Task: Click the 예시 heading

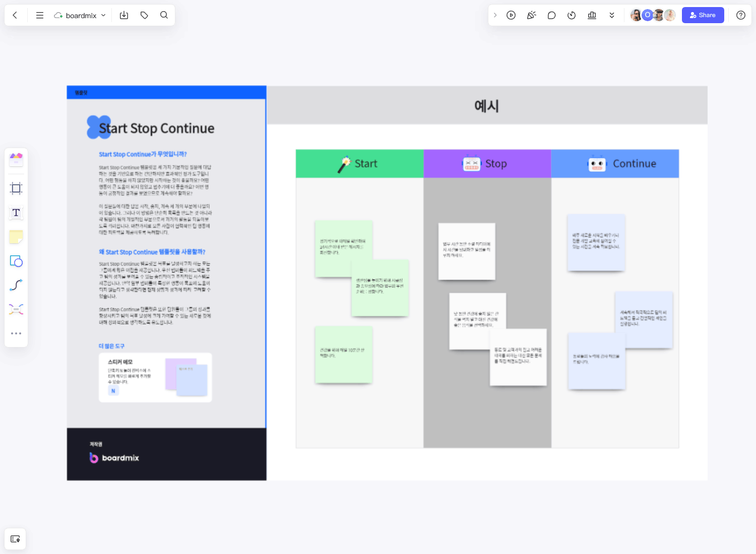Action: 486,106
